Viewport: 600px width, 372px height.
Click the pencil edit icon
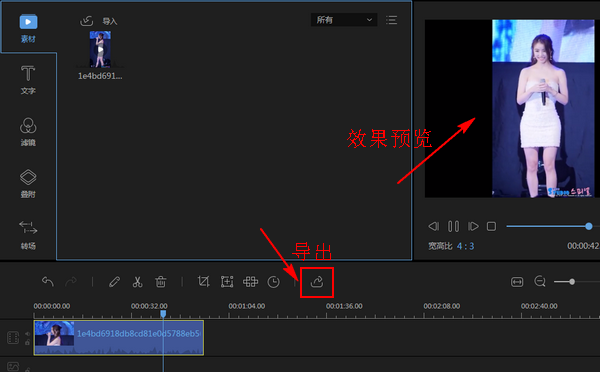click(114, 282)
